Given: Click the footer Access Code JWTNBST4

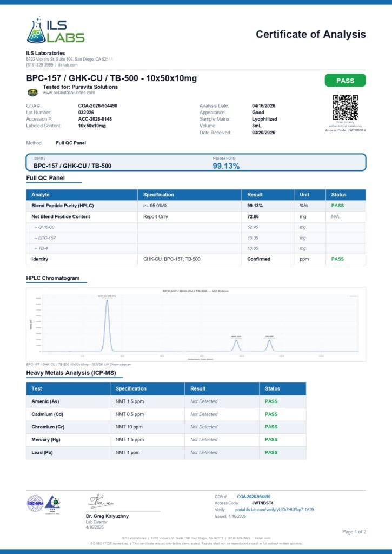Looking at the screenshot, I should (x=263, y=503).
